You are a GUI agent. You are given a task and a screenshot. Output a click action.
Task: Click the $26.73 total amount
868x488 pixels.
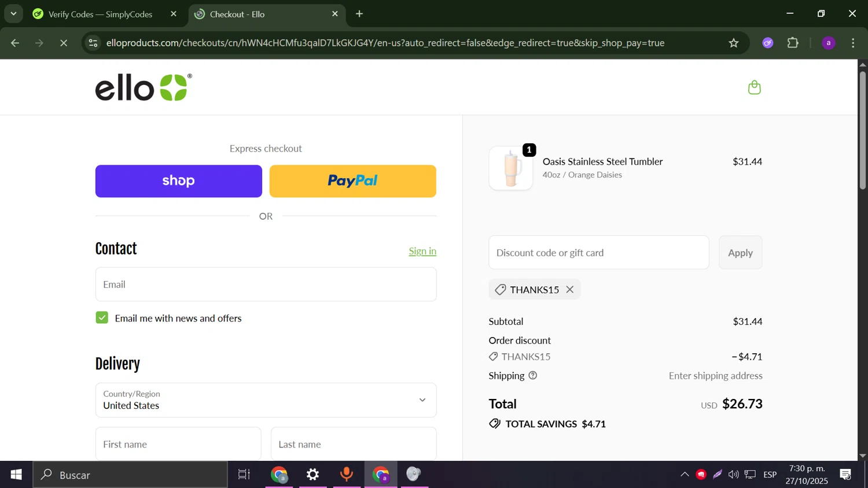tap(742, 404)
